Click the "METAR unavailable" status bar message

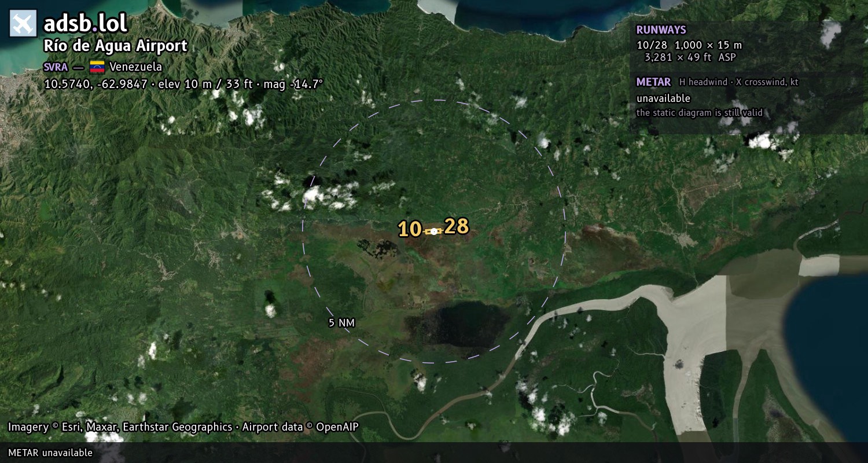tap(50, 453)
